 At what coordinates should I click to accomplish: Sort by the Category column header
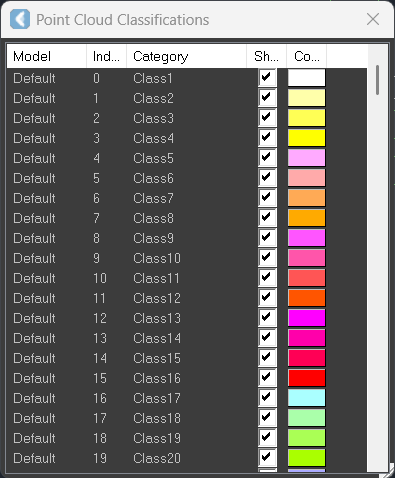pyautogui.click(x=186, y=56)
